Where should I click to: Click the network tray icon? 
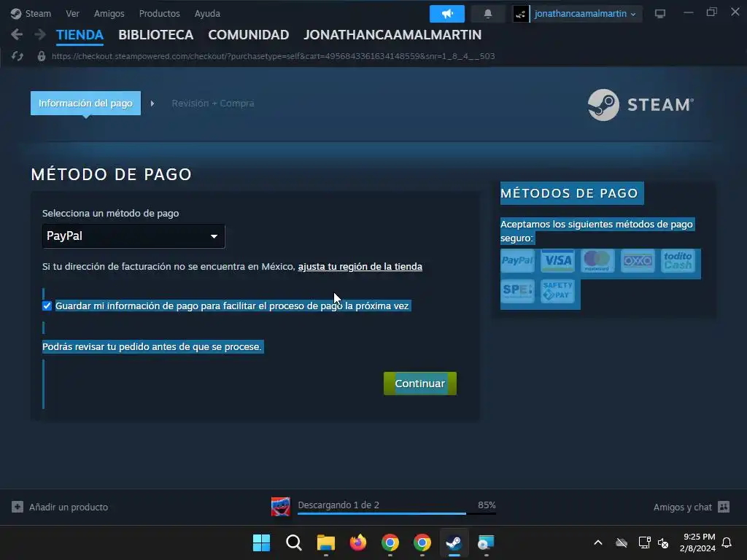[x=644, y=542]
